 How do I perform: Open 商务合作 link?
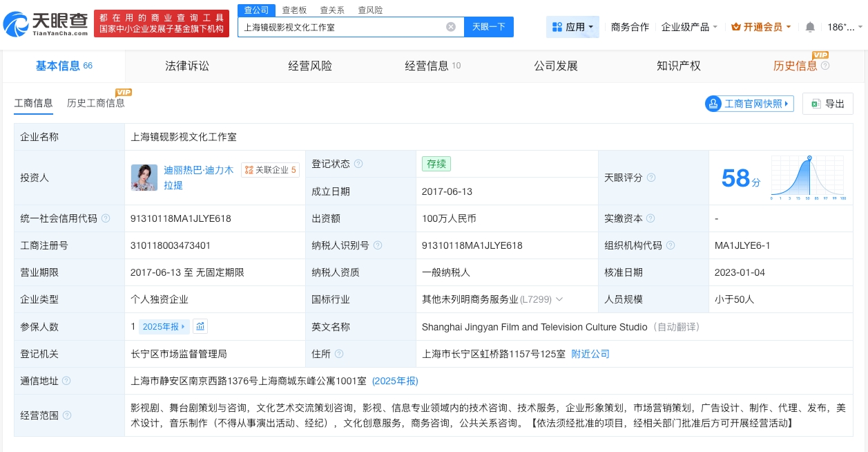click(630, 27)
